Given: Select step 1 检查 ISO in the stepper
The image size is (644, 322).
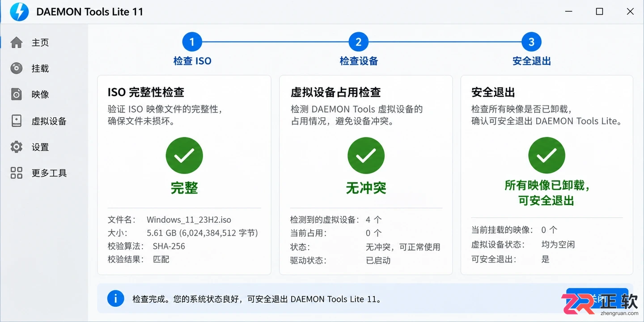Looking at the screenshot, I should (192, 42).
